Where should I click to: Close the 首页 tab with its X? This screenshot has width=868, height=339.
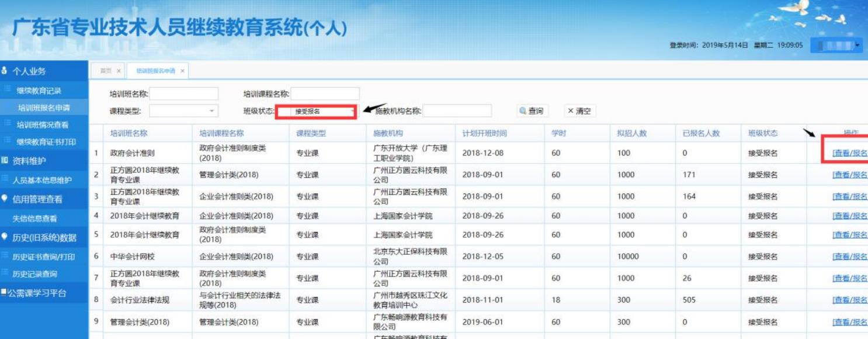click(x=119, y=71)
